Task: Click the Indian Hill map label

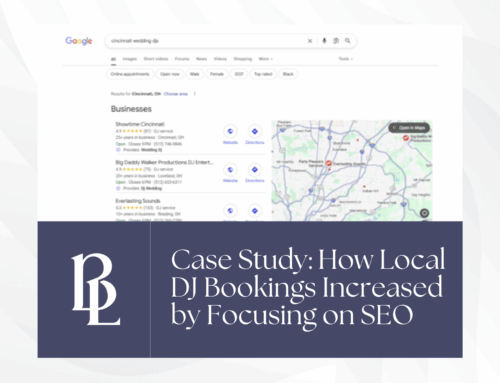Action: tap(370, 191)
